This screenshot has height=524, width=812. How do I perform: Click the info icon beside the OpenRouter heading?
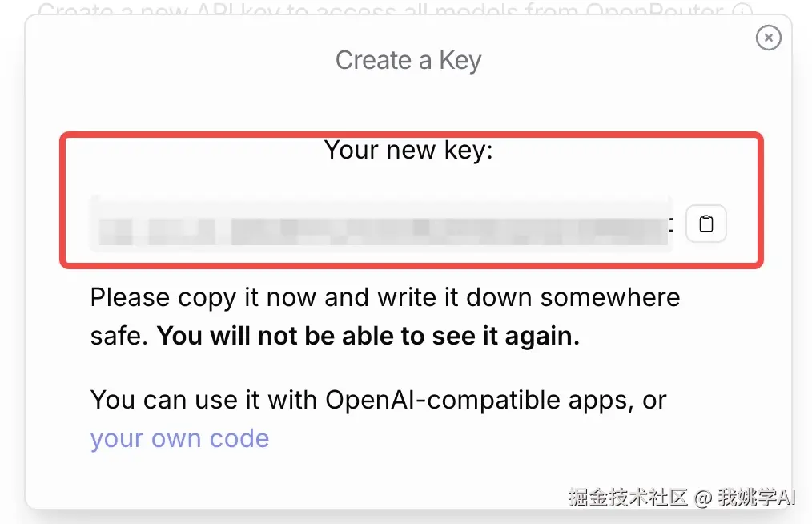(743, 10)
